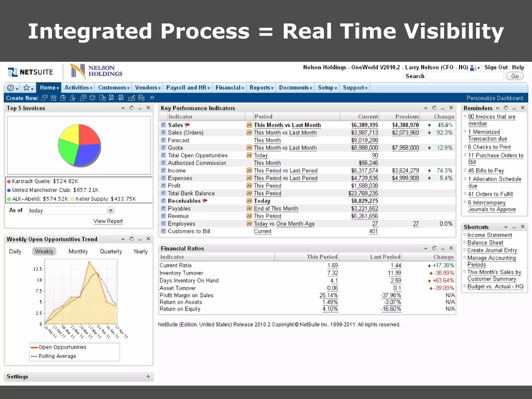Create new journal using pen-writing icon

(132, 98)
